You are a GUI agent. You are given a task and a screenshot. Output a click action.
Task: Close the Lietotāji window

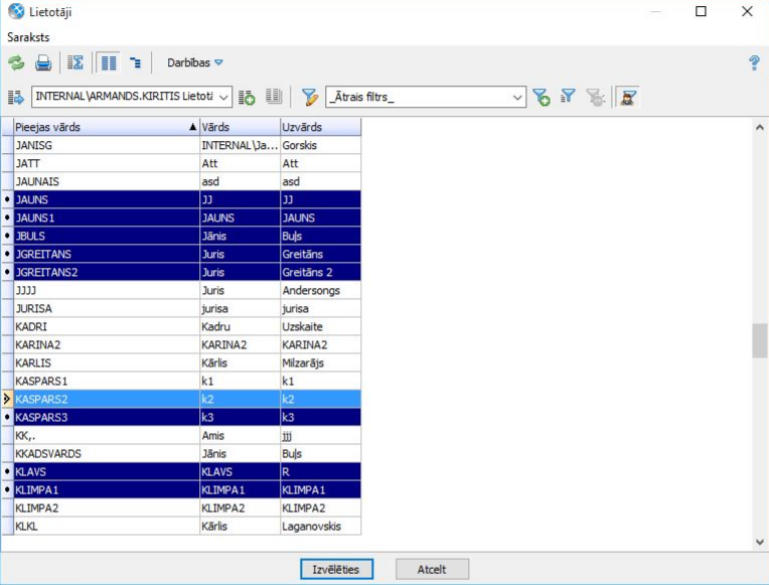747,11
